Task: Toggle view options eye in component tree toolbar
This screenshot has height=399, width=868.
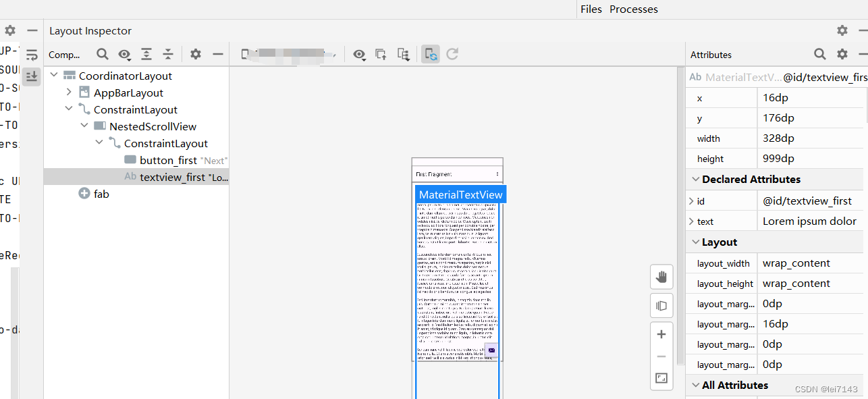Action: (x=124, y=54)
